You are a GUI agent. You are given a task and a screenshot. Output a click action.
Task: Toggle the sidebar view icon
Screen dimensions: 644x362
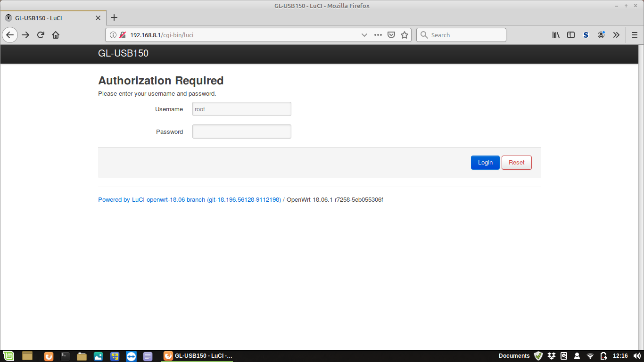coord(571,35)
